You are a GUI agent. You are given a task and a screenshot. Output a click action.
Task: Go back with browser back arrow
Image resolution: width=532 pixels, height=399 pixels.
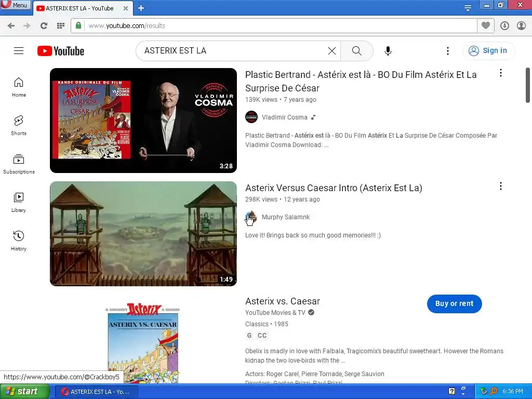11,26
